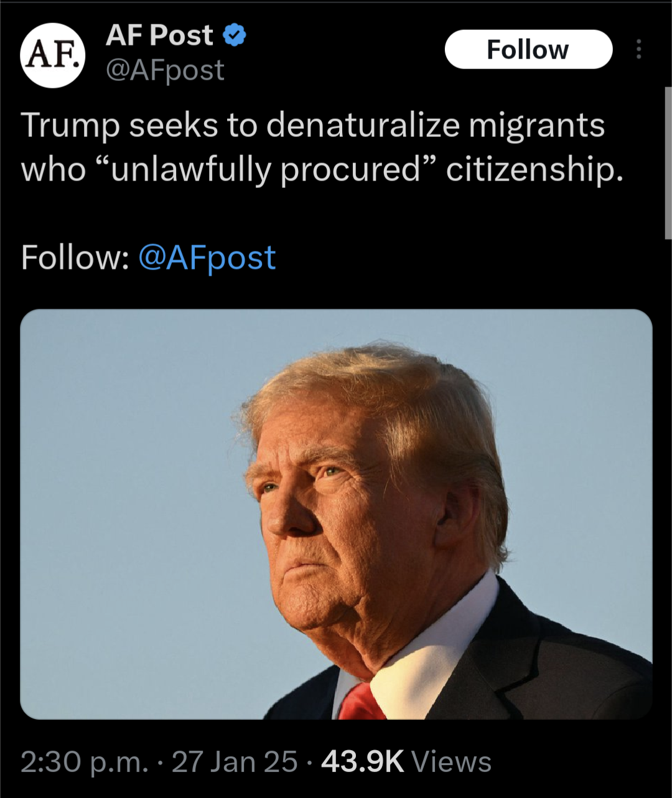The image size is (672, 798).
Task: Click the blonde hair in the photo
Action: (x=386, y=398)
